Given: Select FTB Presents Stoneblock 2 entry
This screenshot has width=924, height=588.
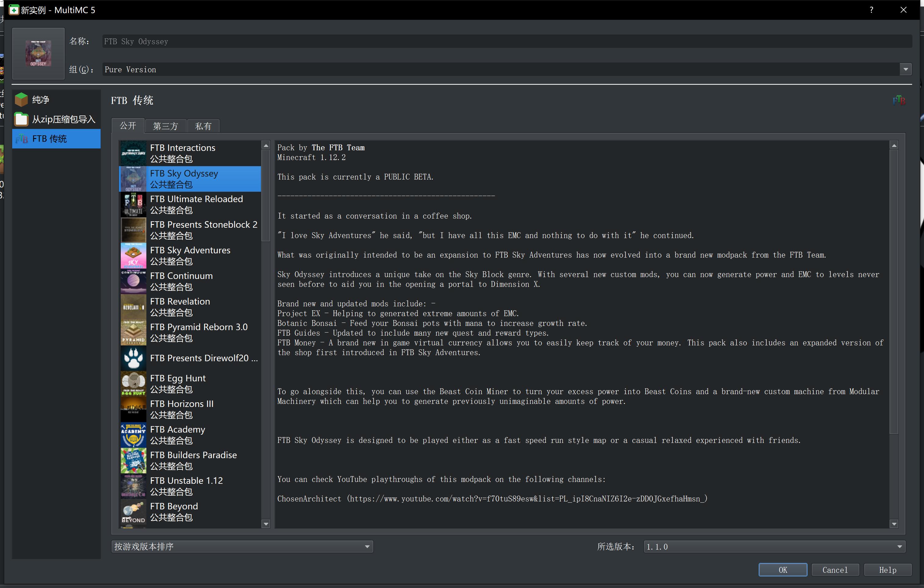Looking at the screenshot, I should 203,230.
